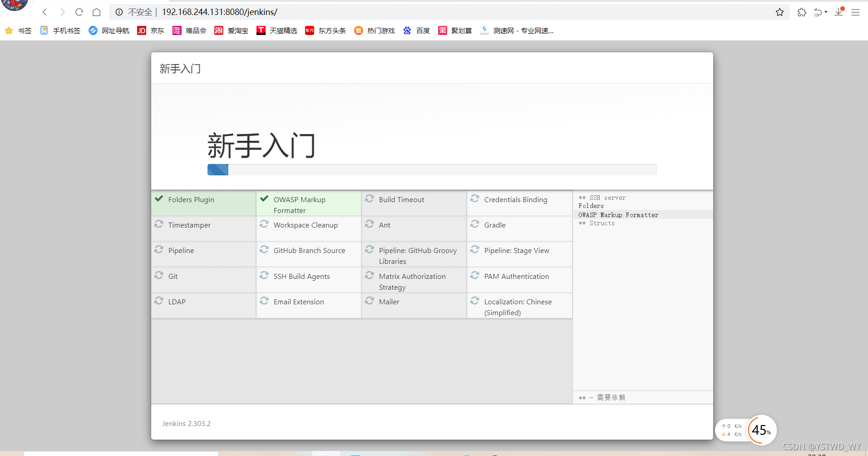Open the 聚划算 bookmark
868x456 pixels.
455,30
